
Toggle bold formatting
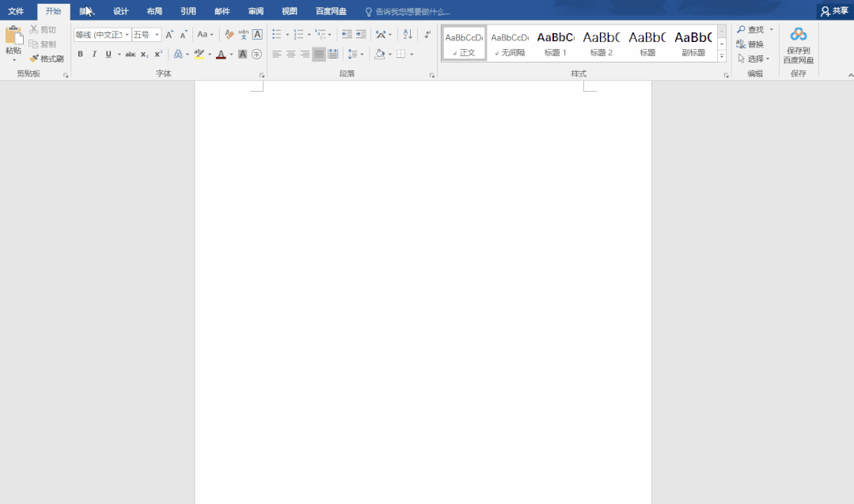80,55
